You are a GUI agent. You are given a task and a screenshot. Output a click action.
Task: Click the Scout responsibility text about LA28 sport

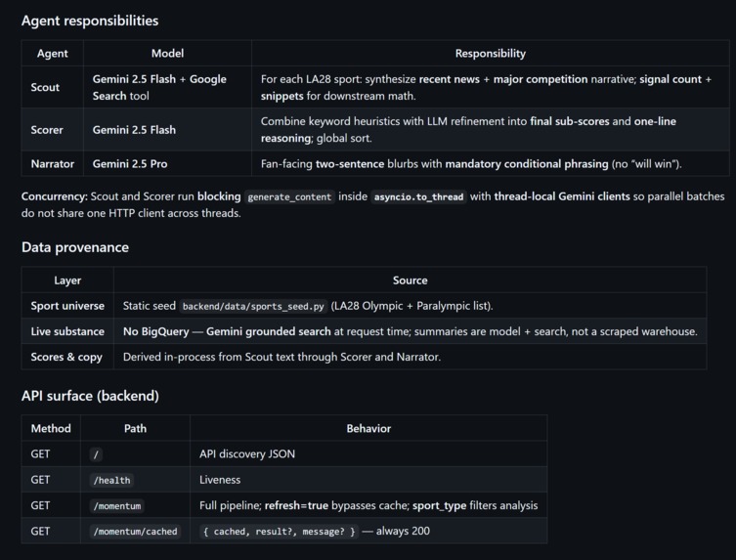(x=486, y=87)
